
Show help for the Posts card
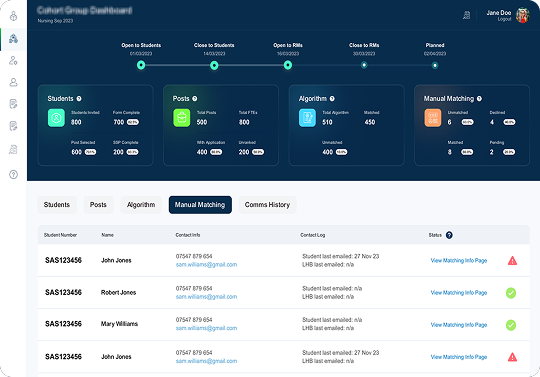tap(195, 99)
